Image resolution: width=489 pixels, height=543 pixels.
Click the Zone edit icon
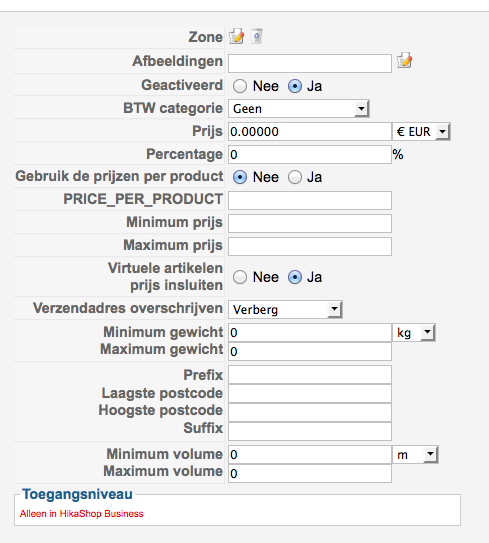point(237,36)
